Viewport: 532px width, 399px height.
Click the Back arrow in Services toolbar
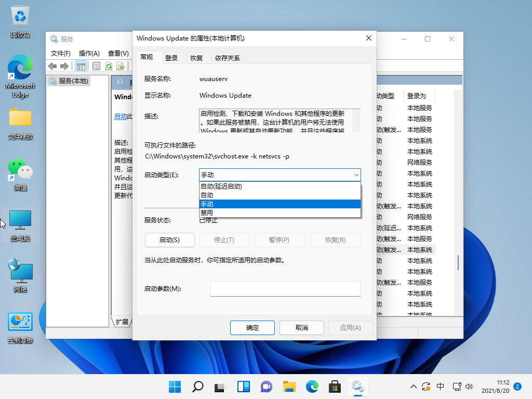click(x=52, y=66)
